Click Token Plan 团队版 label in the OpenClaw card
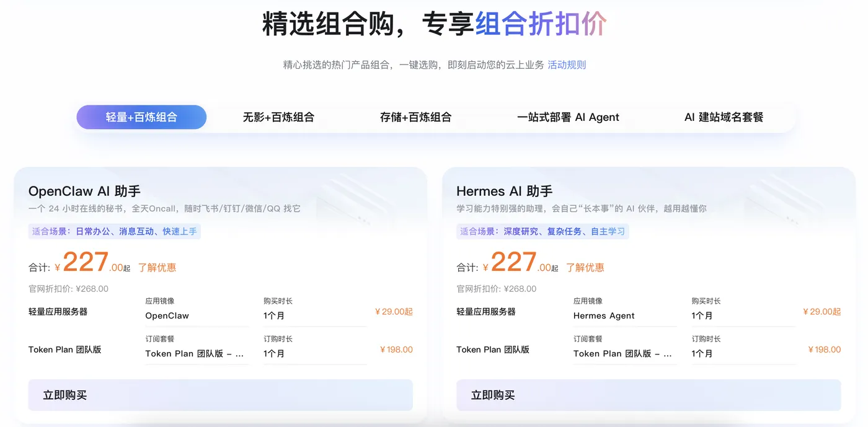This screenshot has height=427, width=868. tap(65, 350)
